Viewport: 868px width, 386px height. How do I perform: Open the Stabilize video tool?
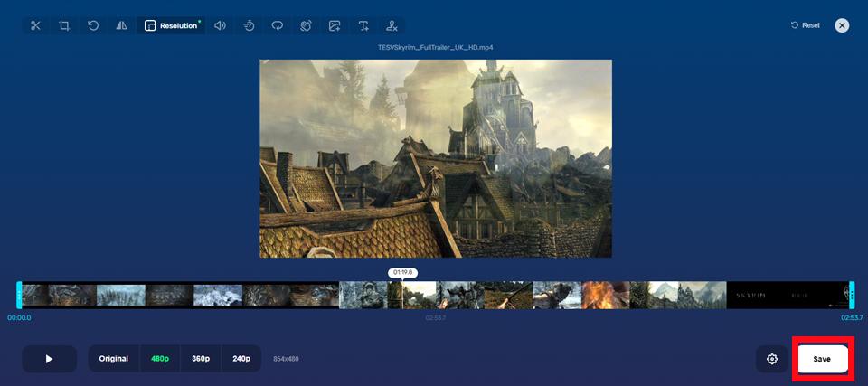tap(307, 25)
